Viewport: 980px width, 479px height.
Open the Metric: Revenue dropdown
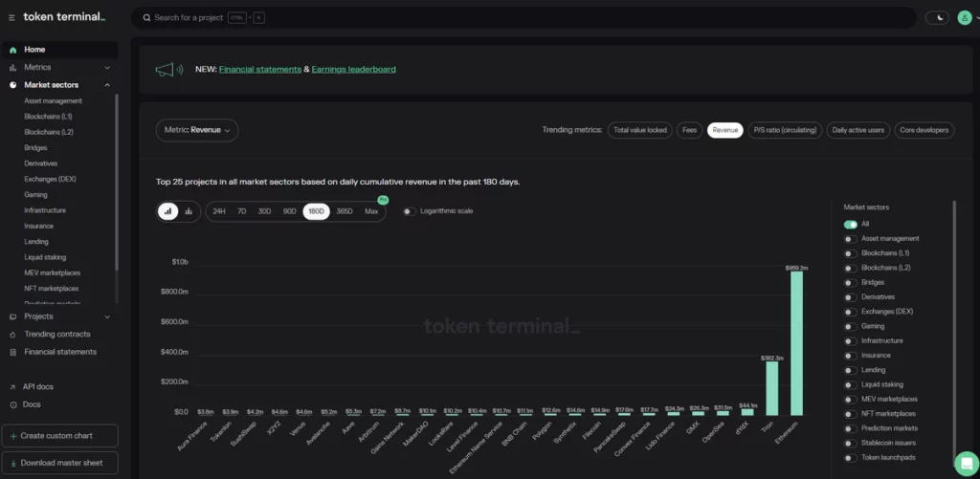click(x=197, y=130)
